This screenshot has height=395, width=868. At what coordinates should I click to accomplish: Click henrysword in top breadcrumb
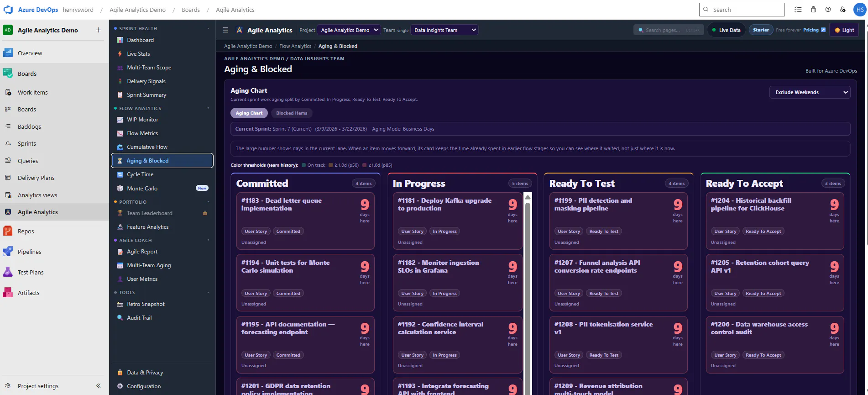pyautogui.click(x=78, y=10)
